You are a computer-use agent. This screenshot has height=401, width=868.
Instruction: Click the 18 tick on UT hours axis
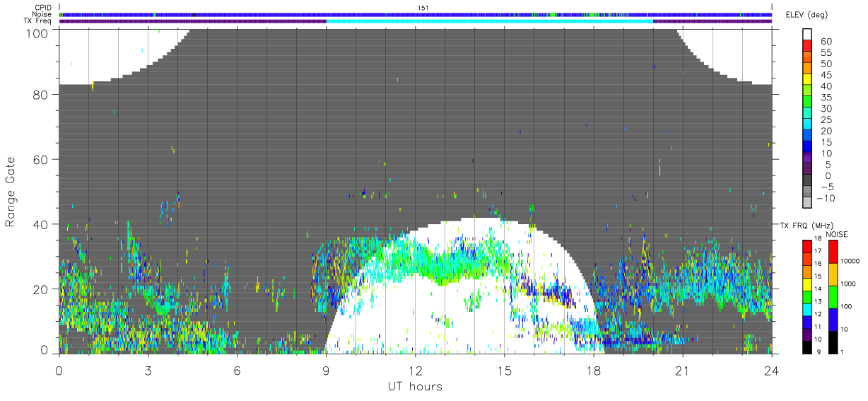click(x=593, y=370)
